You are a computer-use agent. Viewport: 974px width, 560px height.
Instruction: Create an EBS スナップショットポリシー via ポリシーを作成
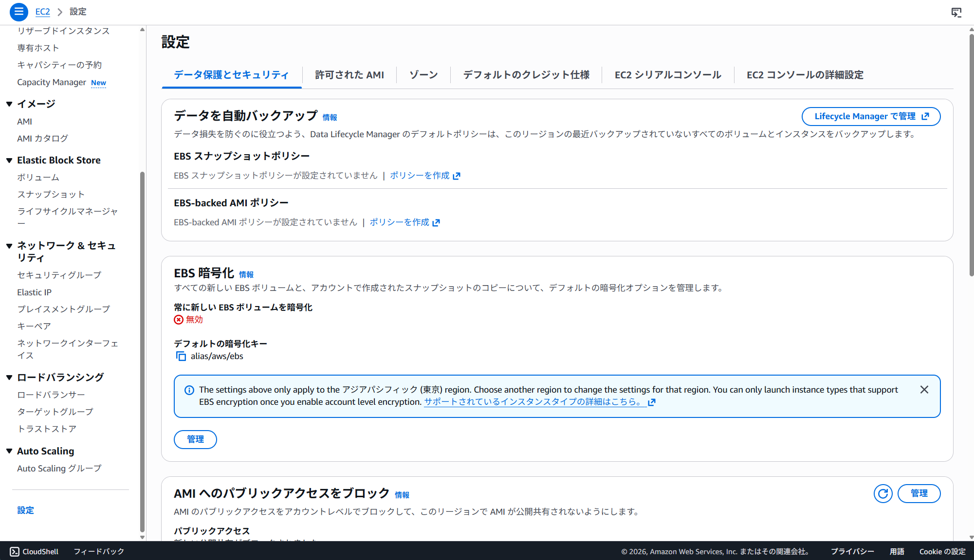pos(420,176)
